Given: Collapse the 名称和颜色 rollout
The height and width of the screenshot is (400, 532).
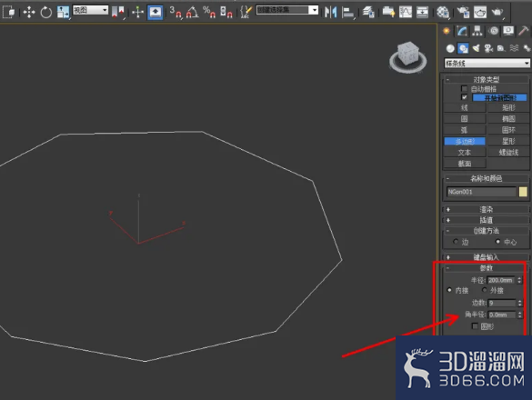Looking at the screenshot, I should point(486,178).
